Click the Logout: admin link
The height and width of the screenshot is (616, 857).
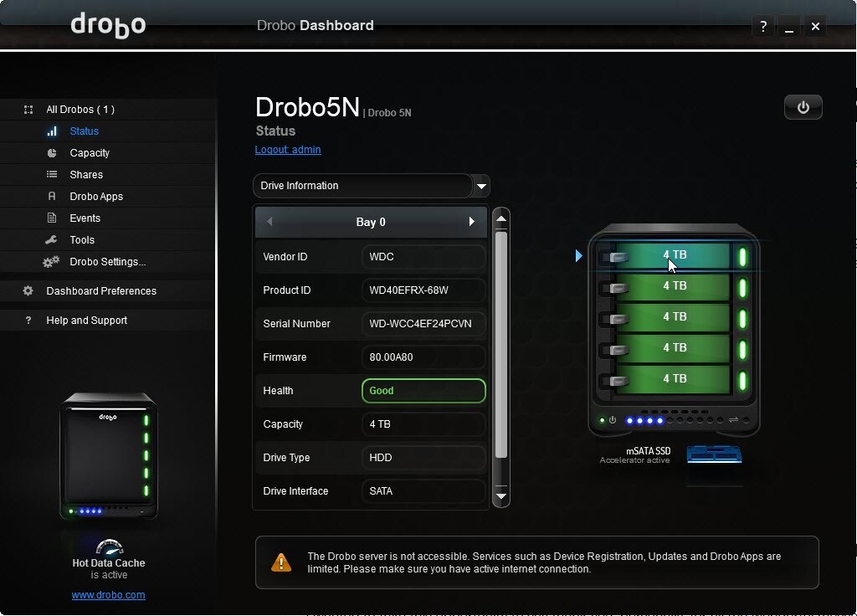click(x=288, y=150)
